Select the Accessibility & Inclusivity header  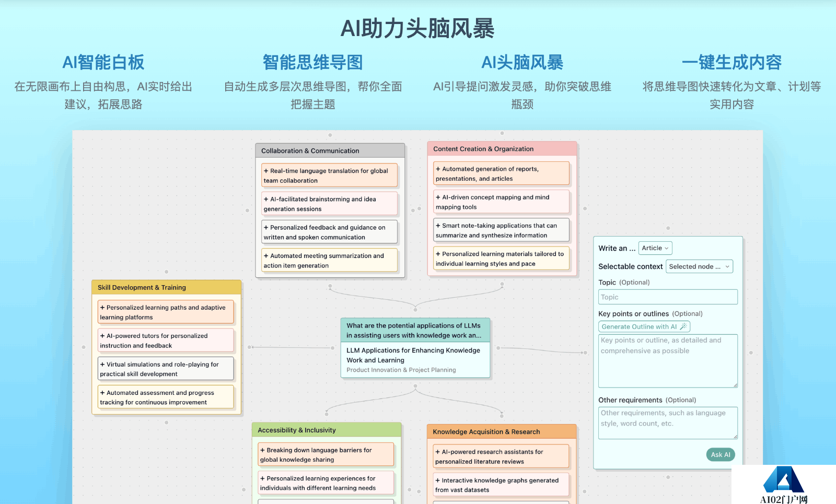[327, 430]
